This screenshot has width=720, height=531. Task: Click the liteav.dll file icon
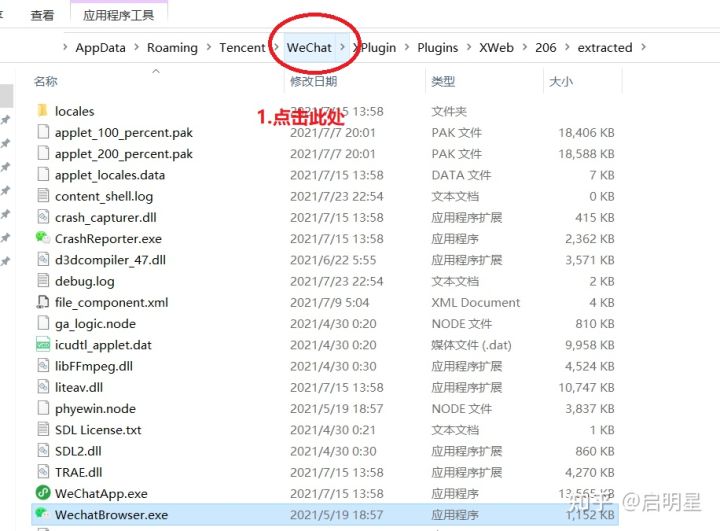[43, 387]
